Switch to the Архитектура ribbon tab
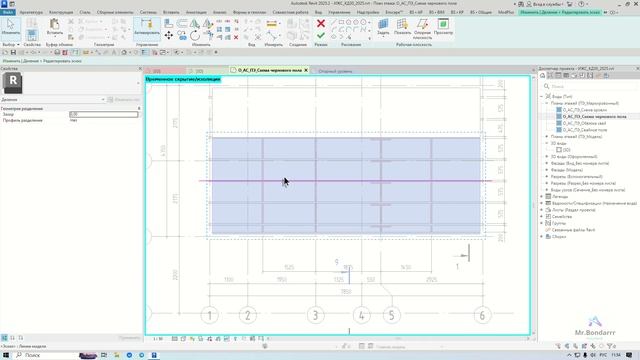This screenshot has height=360, width=640. tap(31, 12)
